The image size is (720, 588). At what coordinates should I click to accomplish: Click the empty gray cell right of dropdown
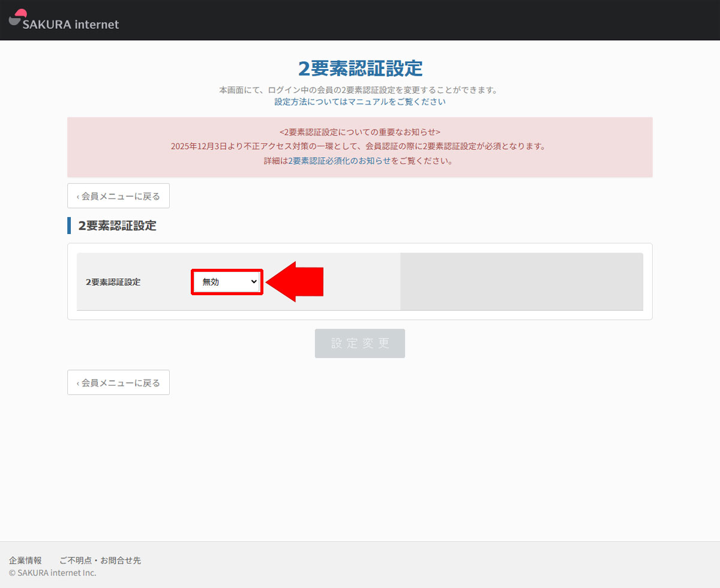coord(521,281)
